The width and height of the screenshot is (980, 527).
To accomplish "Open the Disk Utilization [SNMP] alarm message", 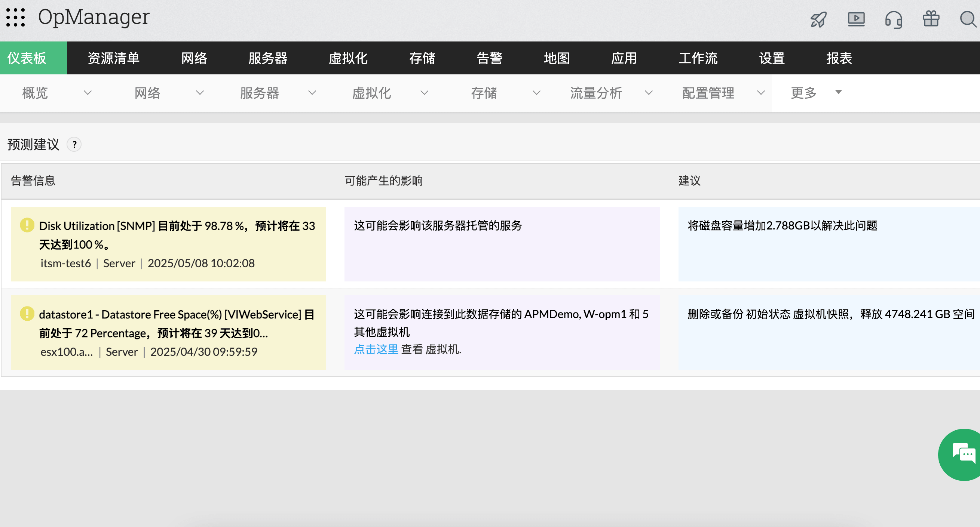I will tap(177, 235).
